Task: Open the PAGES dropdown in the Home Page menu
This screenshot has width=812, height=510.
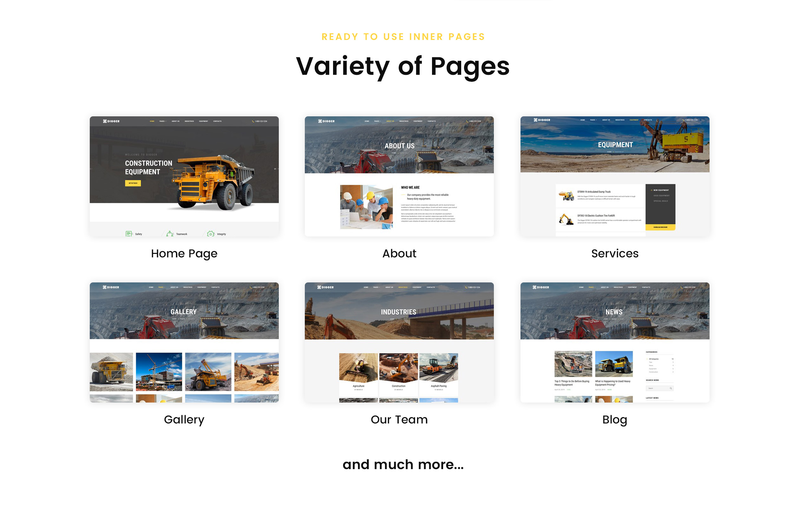Action: pos(163,121)
